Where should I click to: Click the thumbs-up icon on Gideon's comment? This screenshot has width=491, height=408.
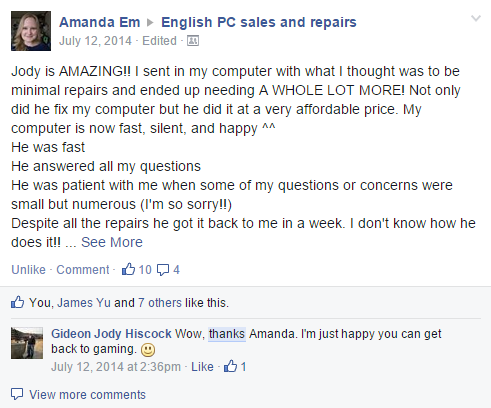tap(230, 366)
